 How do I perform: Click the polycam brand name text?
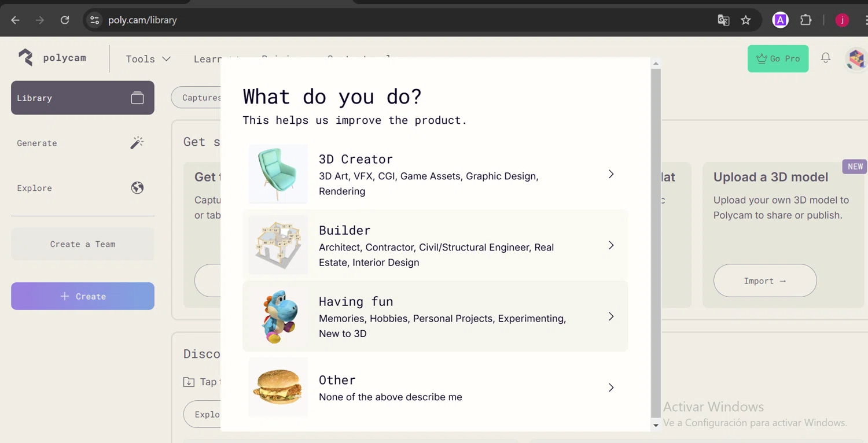coord(65,58)
